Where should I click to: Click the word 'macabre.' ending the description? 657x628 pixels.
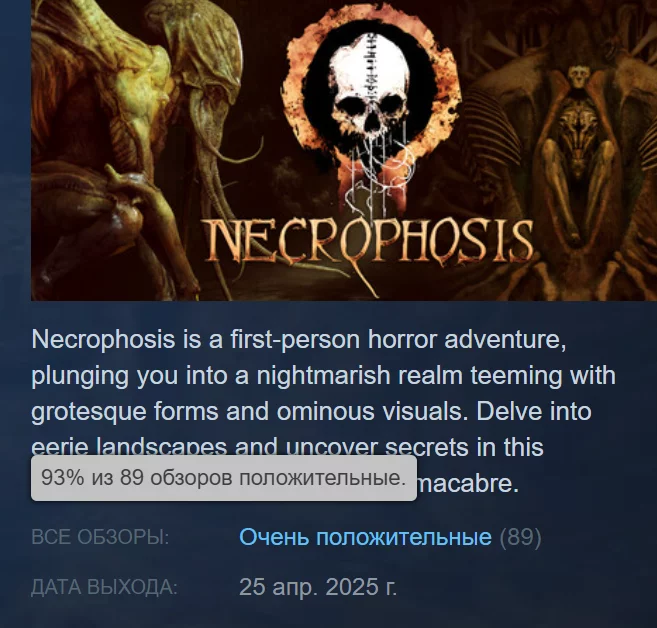pos(468,484)
